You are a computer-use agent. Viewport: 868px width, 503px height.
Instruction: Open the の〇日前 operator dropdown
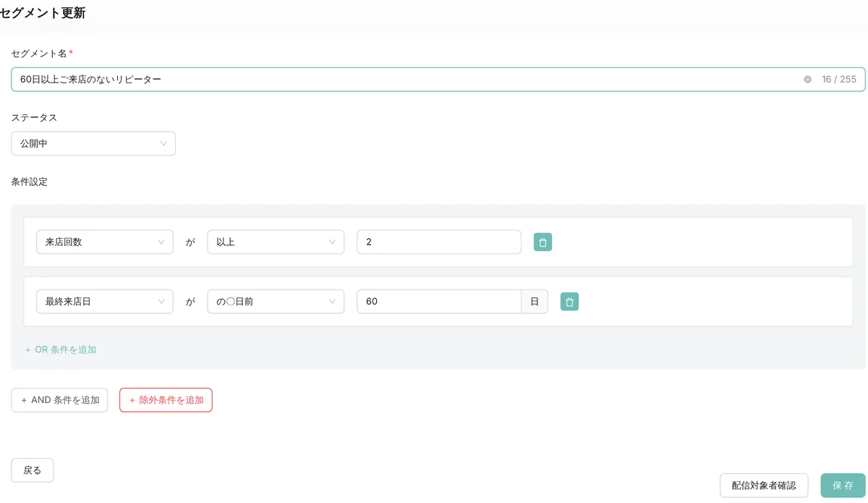[276, 302]
